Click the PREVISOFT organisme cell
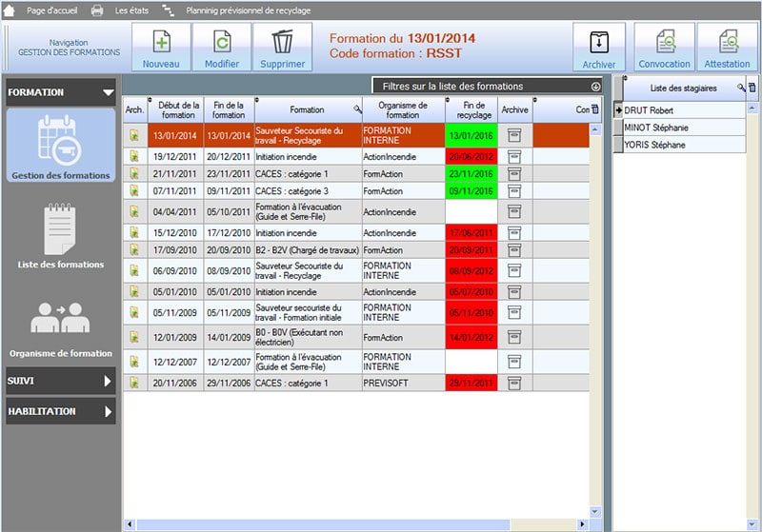This screenshot has width=762, height=532. (x=403, y=383)
